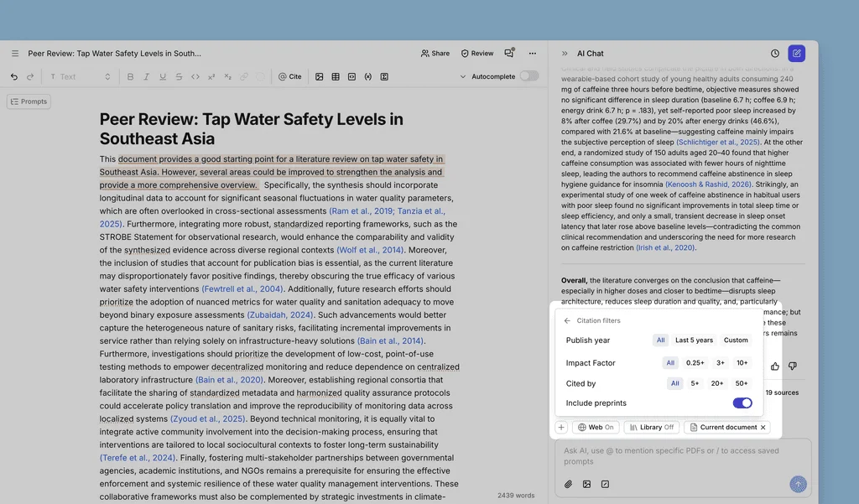Select Publish year Last 5 years

[694, 340]
